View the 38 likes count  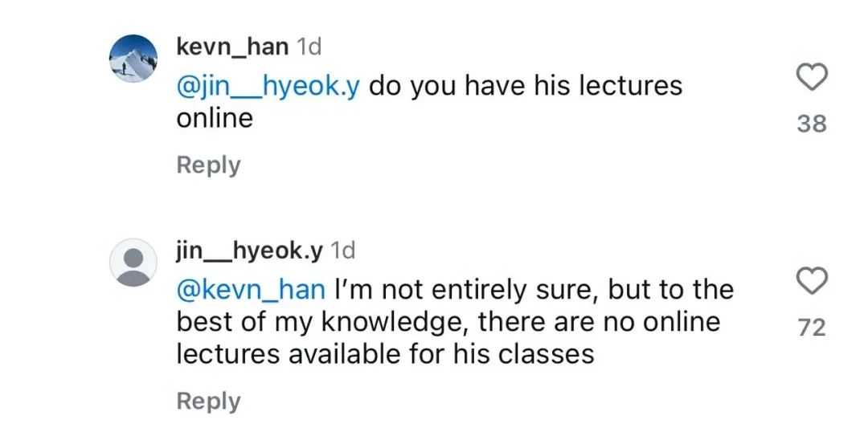click(x=812, y=124)
